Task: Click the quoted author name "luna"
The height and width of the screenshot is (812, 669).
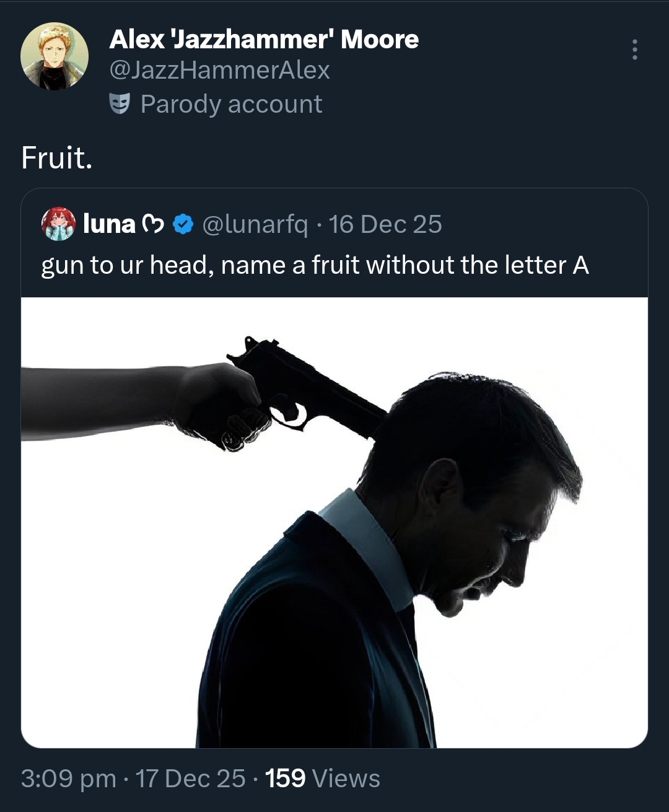Action: [109, 224]
